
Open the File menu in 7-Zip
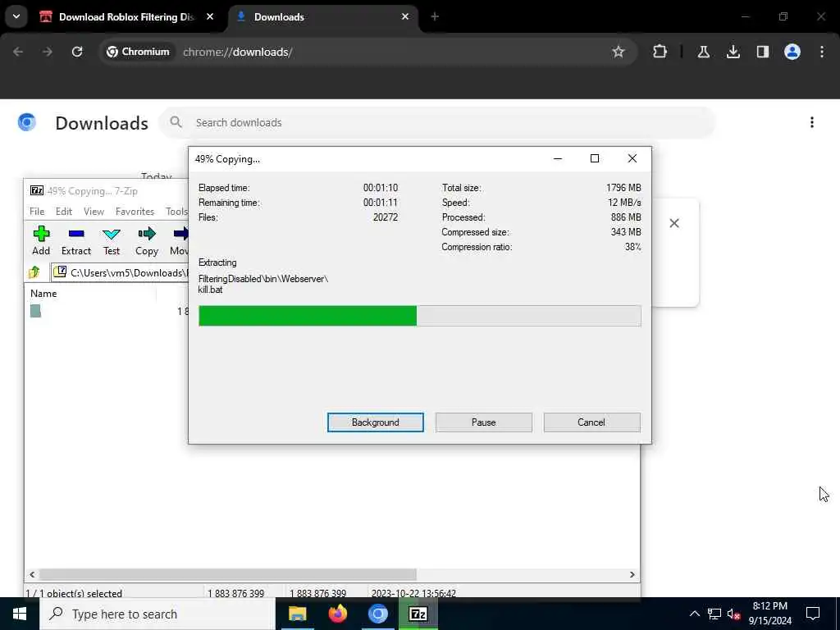37,211
